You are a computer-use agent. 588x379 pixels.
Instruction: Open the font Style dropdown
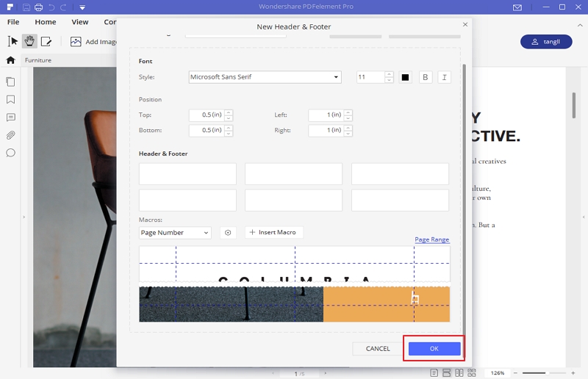click(265, 77)
